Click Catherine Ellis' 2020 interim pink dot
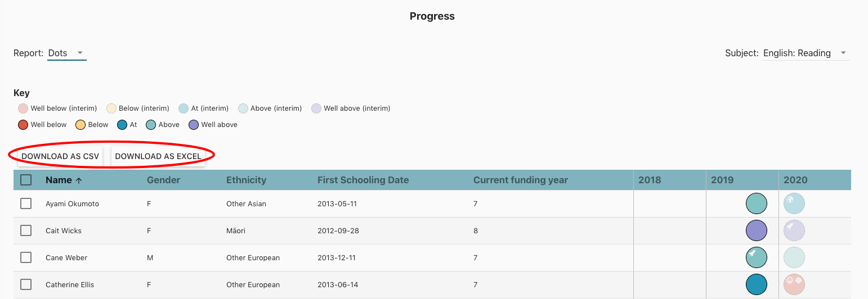This screenshot has height=299, width=868. pyautogui.click(x=794, y=284)
